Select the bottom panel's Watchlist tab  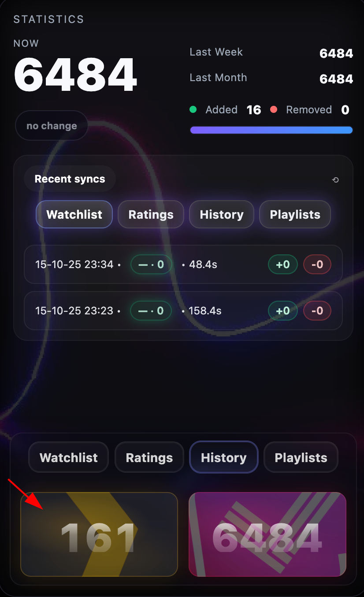[69, 457]
